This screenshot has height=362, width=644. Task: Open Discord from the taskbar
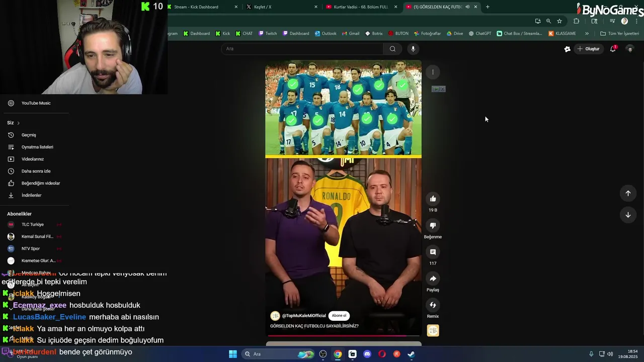367,354
